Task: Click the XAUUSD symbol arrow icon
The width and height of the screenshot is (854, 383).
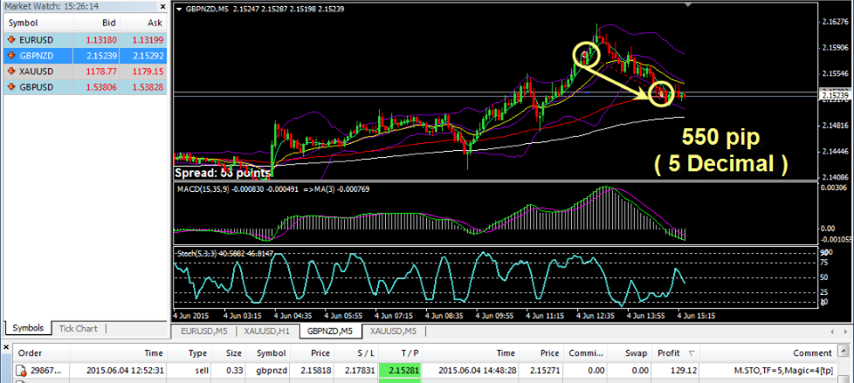Action: (x=10, y=71)
